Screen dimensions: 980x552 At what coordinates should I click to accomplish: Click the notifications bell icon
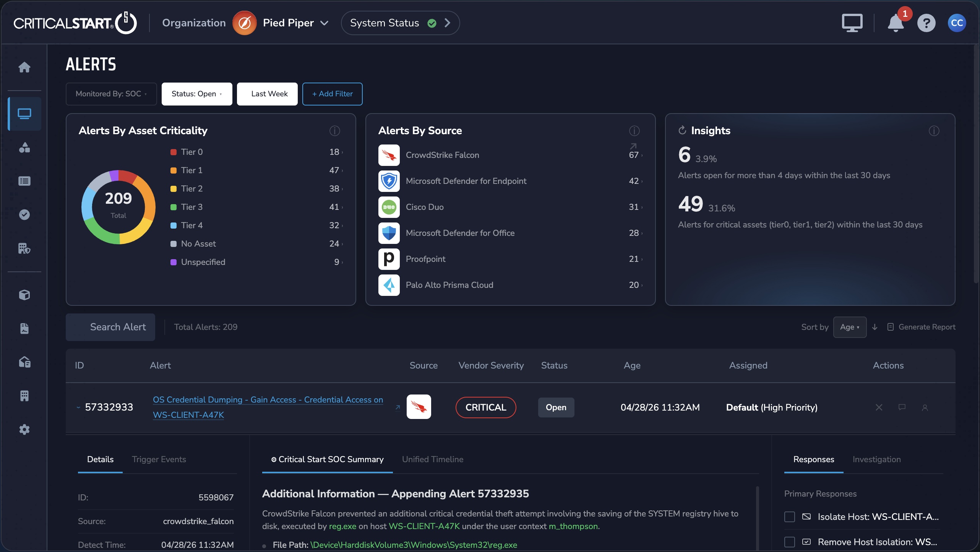point(896,23)
